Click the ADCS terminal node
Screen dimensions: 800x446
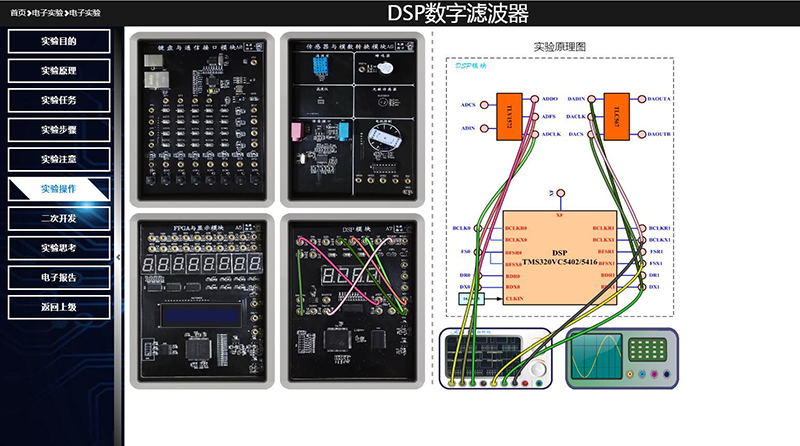pyautogui.click(x=482, y=103)
